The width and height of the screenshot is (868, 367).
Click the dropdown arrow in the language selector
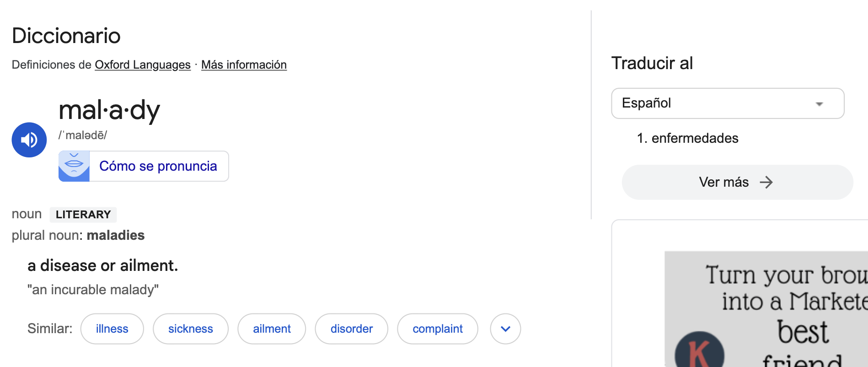(819, 104)
